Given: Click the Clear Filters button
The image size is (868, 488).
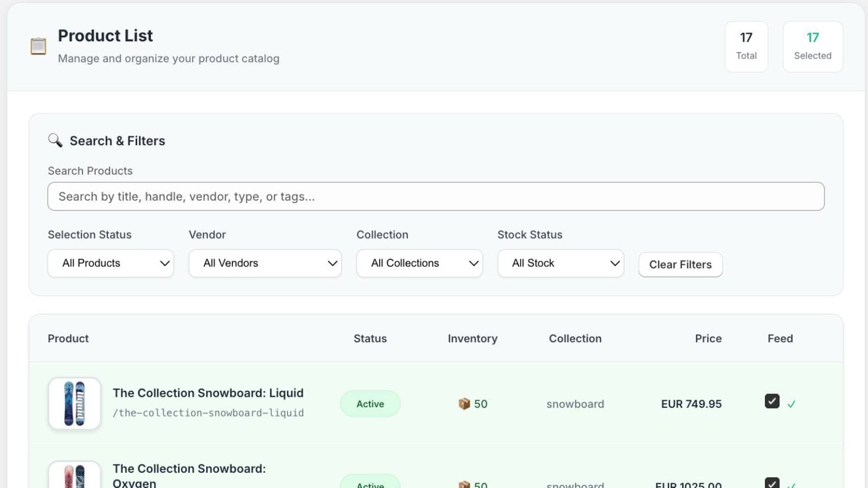Looking at the screenshot, I should (680, 265).
